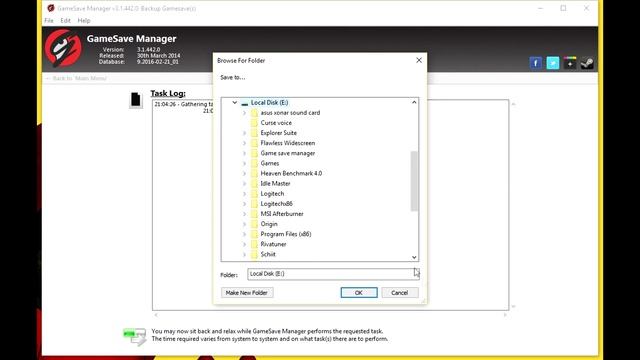Image resolution: width=640 pixels, height=360 pixels.
Task: Click the Games folder icon
Action: (x=254, y=163)
